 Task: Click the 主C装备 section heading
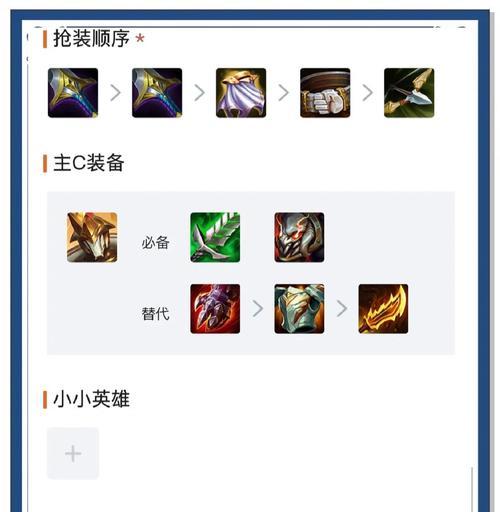(x=89, y=163)
